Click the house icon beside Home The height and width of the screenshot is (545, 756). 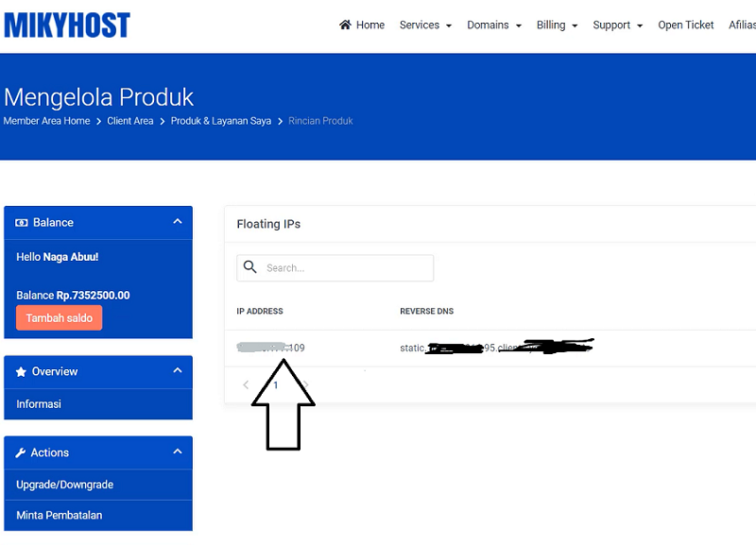point(345,25)
